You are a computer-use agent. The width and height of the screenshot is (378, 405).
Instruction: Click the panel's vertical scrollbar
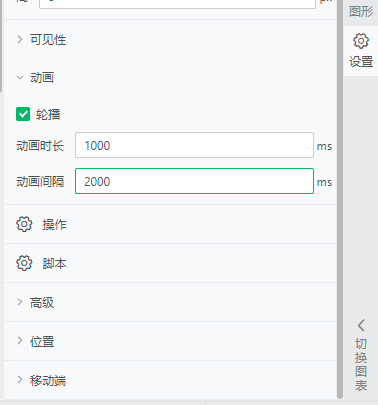(x=340, y=199)
